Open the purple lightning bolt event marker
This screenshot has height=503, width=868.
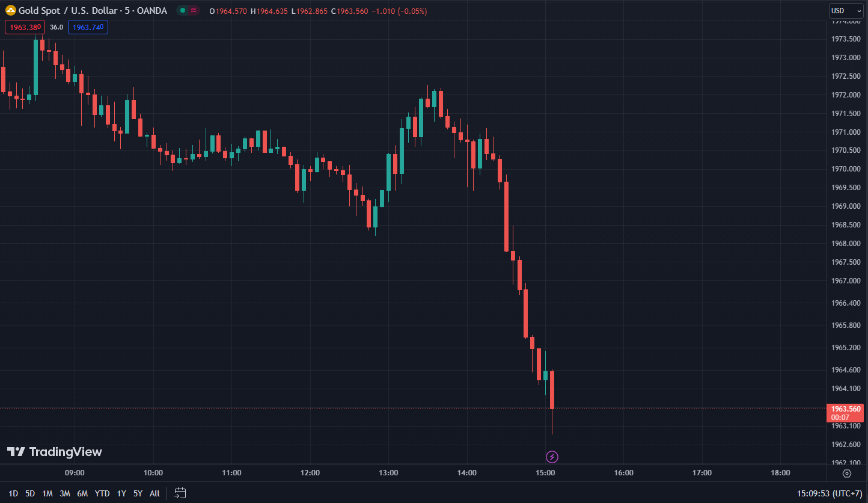coord(552,457)
